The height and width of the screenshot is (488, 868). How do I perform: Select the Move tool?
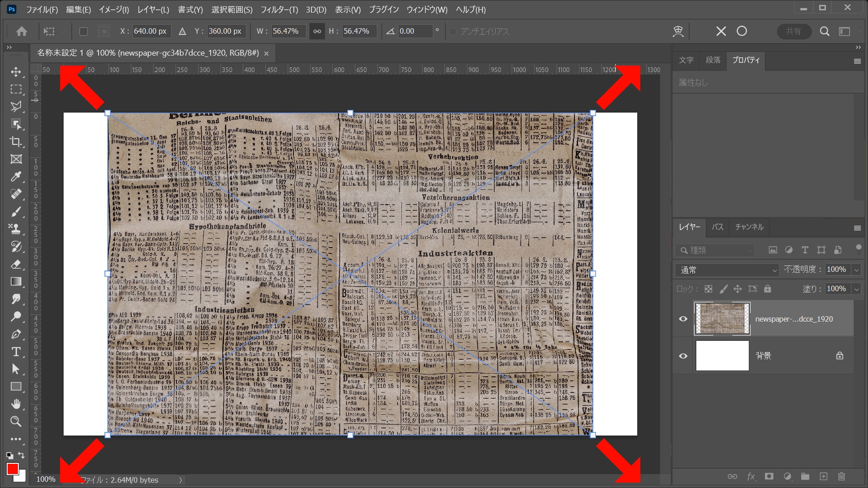16,72
